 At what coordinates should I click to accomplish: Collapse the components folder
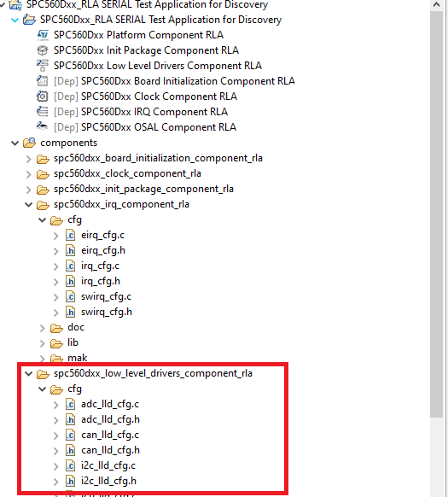15,143
